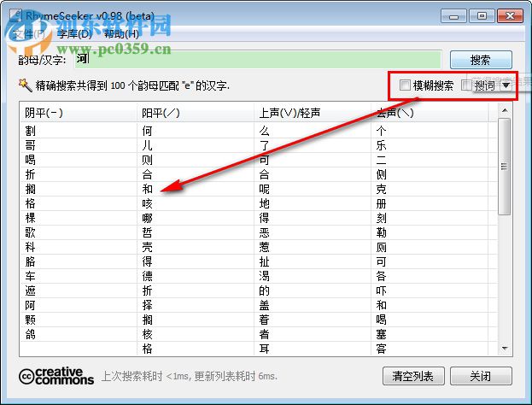Click the 阳平(／) column header
The height and width of the screenshot is (405, 532).
tap(195, 113)
